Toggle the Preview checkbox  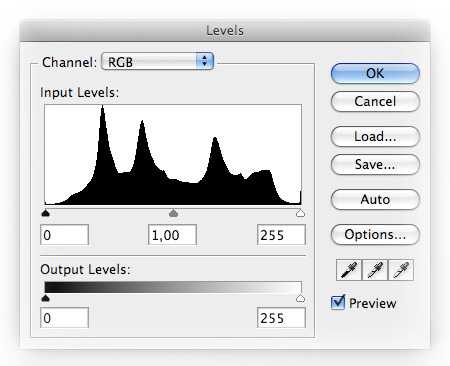pyautogui.click(x=338, y=303)
